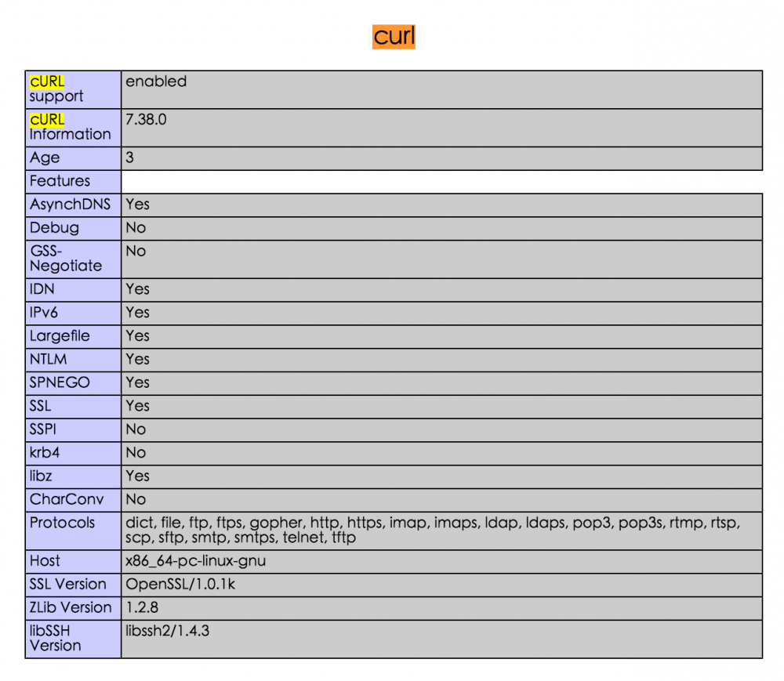Viewport: 784px width, 681px height.
Task: Select the 'cURL Information' label cell
Action: [x=73, y=128]
